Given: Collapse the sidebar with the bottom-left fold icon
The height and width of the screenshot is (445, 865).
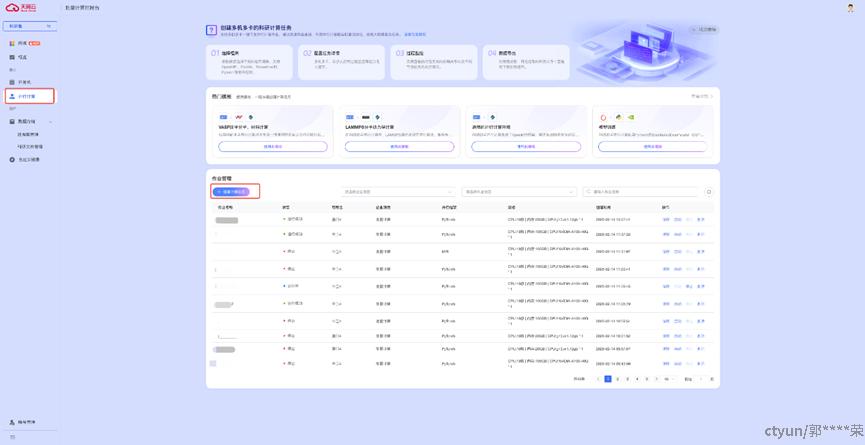Looking at the screenshot, I should click(x=13, y=437).
